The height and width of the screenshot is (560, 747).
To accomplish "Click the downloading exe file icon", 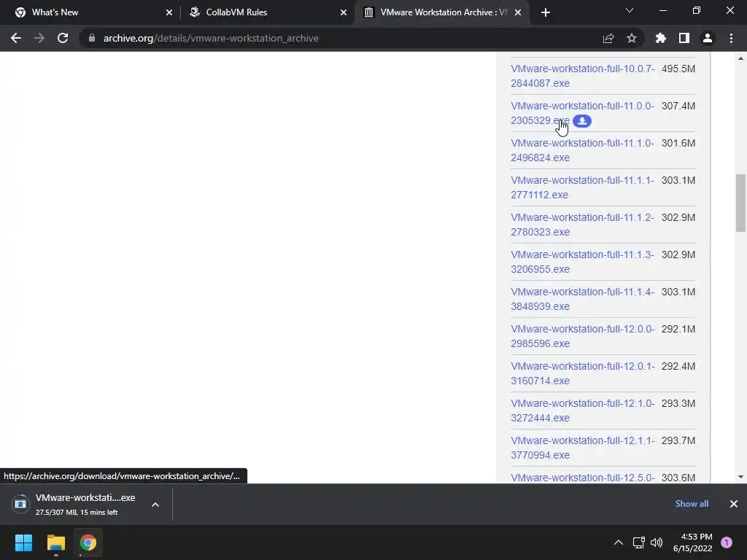I will click(20, 504).
